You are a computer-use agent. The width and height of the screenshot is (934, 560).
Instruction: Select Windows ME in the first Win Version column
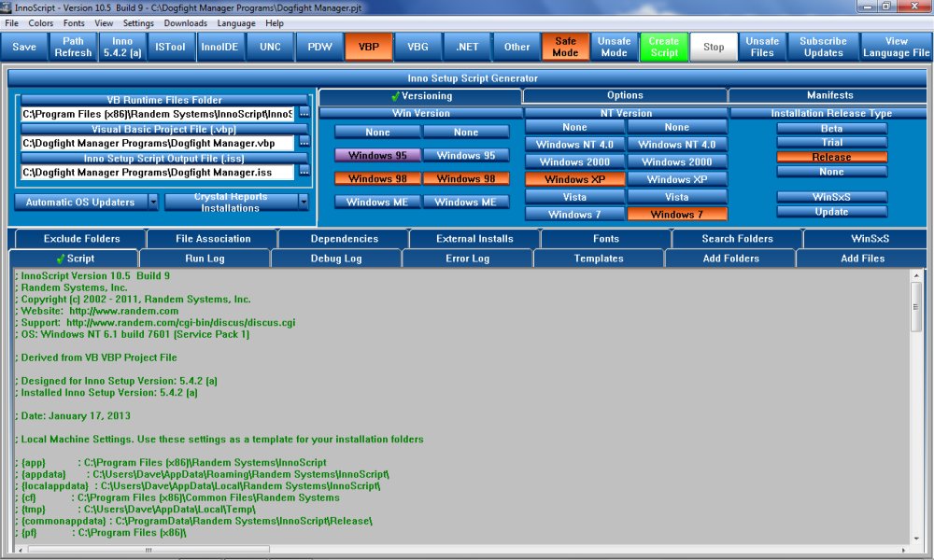377,202
